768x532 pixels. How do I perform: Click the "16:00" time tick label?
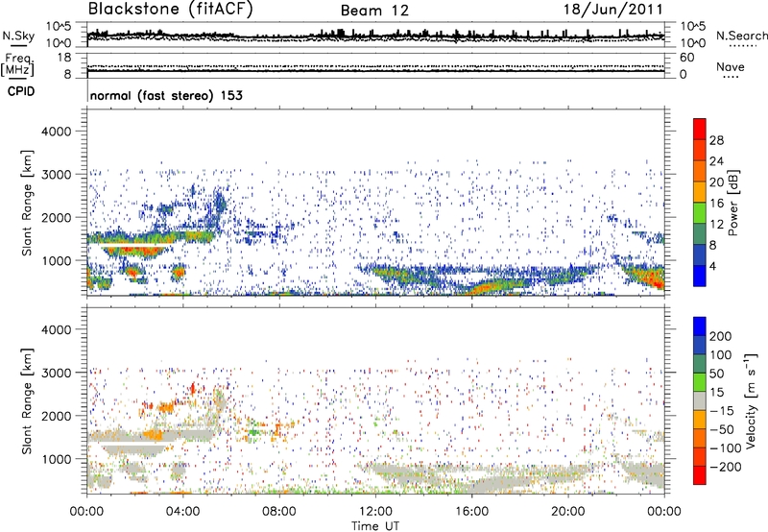[x=471, y=512]
